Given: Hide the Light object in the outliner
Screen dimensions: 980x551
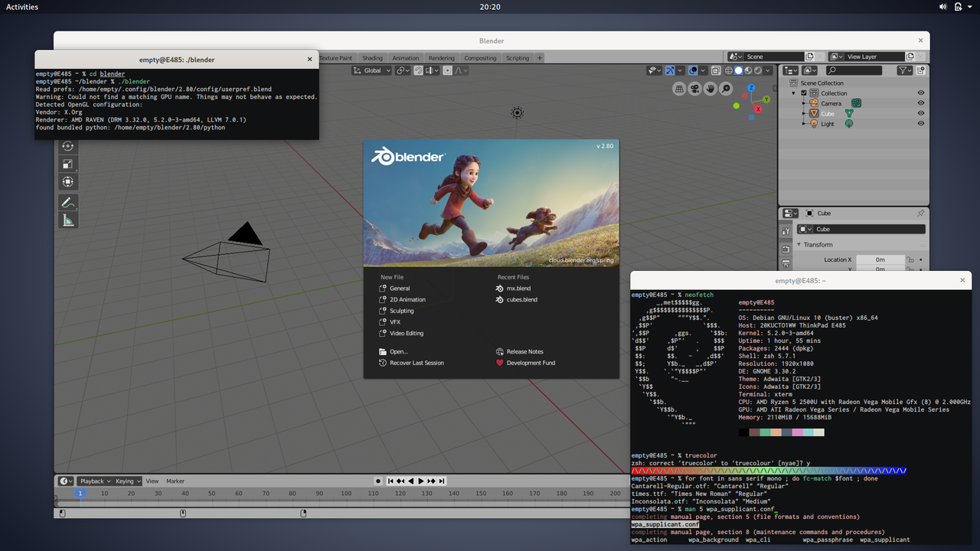Looking at the screenshot, I should (921, 123).
